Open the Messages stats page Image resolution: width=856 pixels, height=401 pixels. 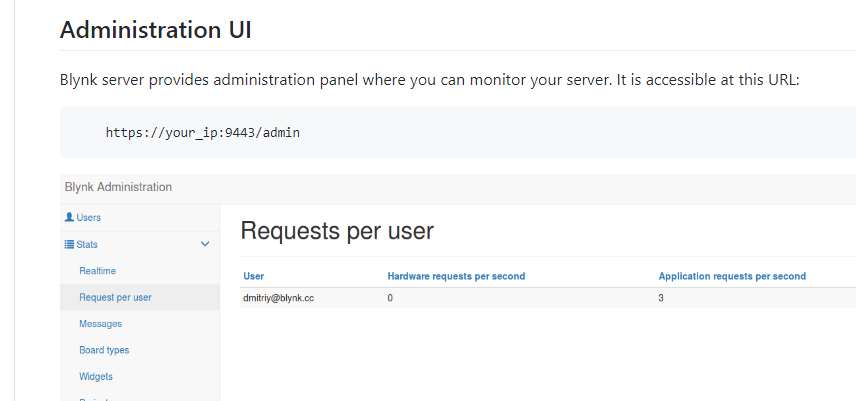(x=100, y=324)
